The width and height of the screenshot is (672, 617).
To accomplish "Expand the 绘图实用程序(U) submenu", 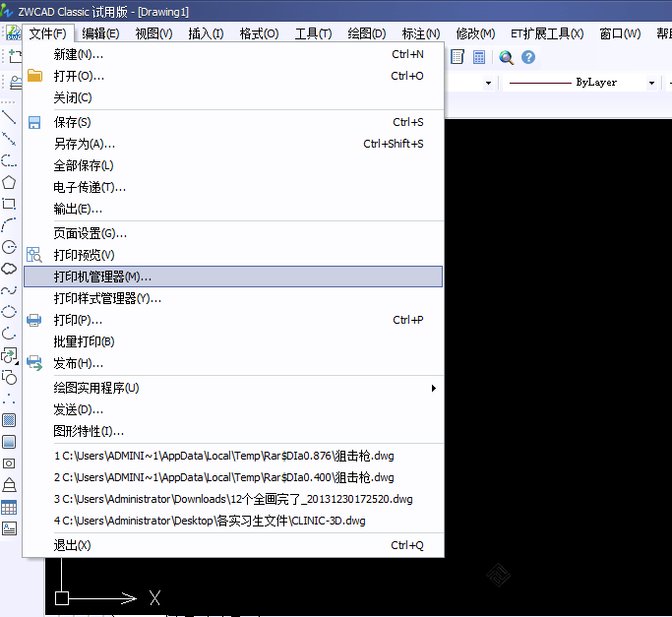I will [x=233, y=388].
